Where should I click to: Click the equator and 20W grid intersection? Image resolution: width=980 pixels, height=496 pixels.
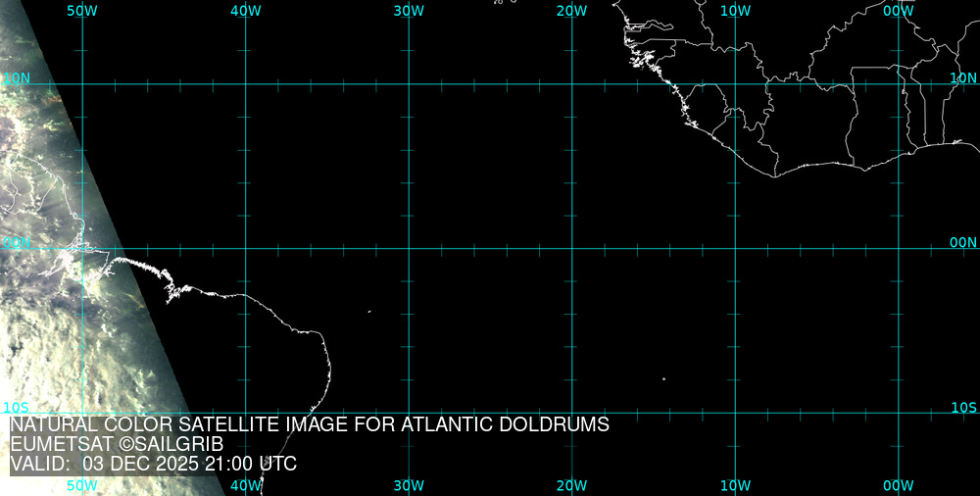coord(572,248)
